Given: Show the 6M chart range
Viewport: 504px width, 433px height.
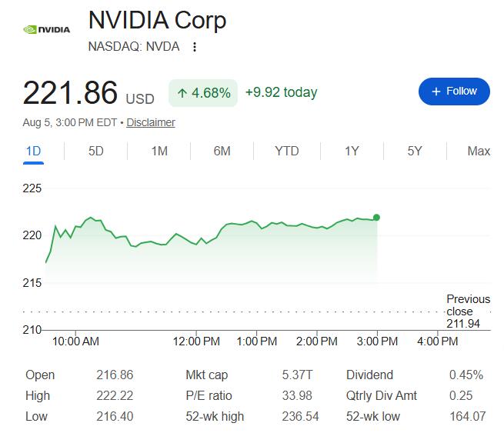Looking at the screenshot, I should (222, 151).
